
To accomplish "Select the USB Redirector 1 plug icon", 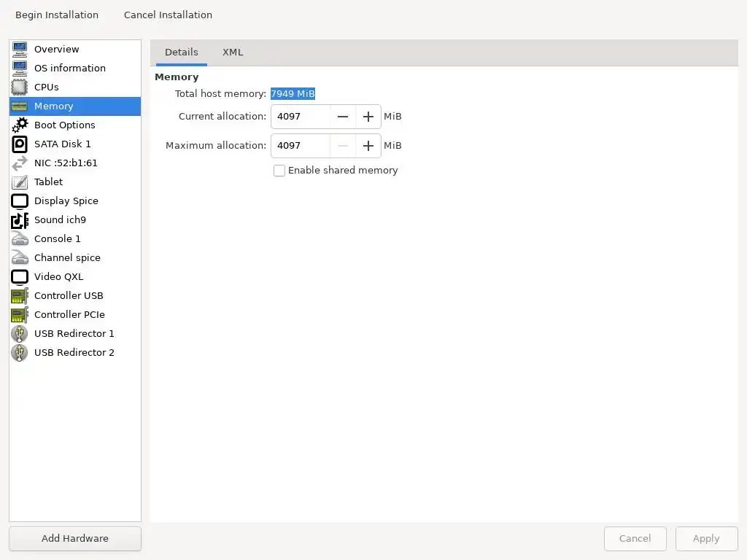I will coord(20,333).
